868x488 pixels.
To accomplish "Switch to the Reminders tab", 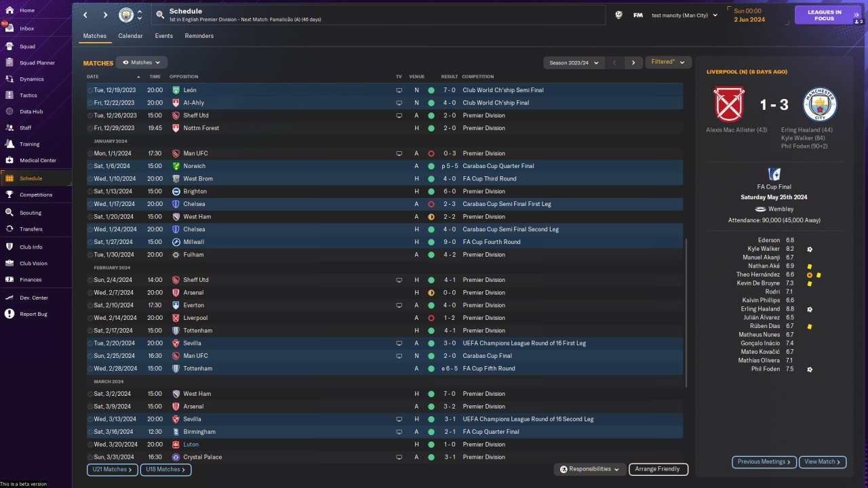I will (199, 36).
